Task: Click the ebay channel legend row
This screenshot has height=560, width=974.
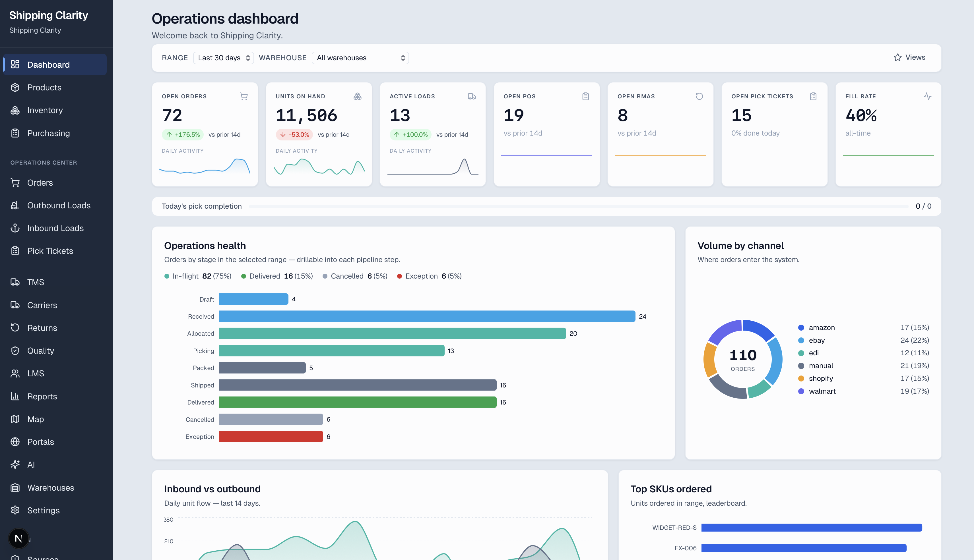Action: click(864, 340)
